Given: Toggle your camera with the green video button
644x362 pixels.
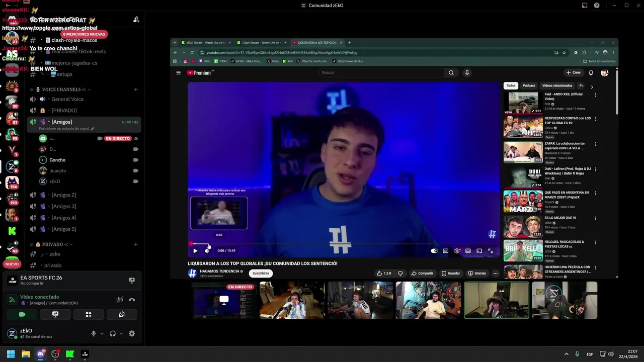Looking at the screenshot, I should coord(22,314).
